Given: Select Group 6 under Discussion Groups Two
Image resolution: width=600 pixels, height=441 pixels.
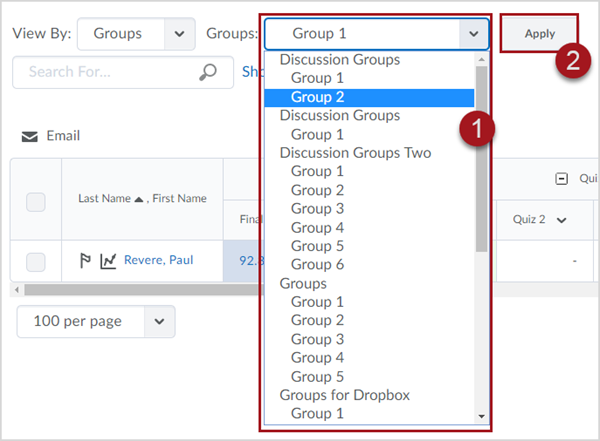Looking at the screenshot, I should pyautogui.click(x=317, y=265).
